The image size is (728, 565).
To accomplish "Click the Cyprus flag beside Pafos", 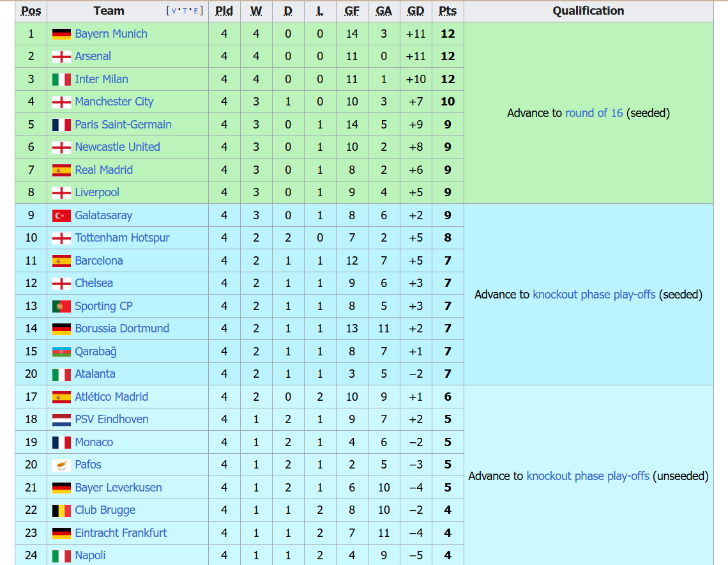I will [61, 465].
